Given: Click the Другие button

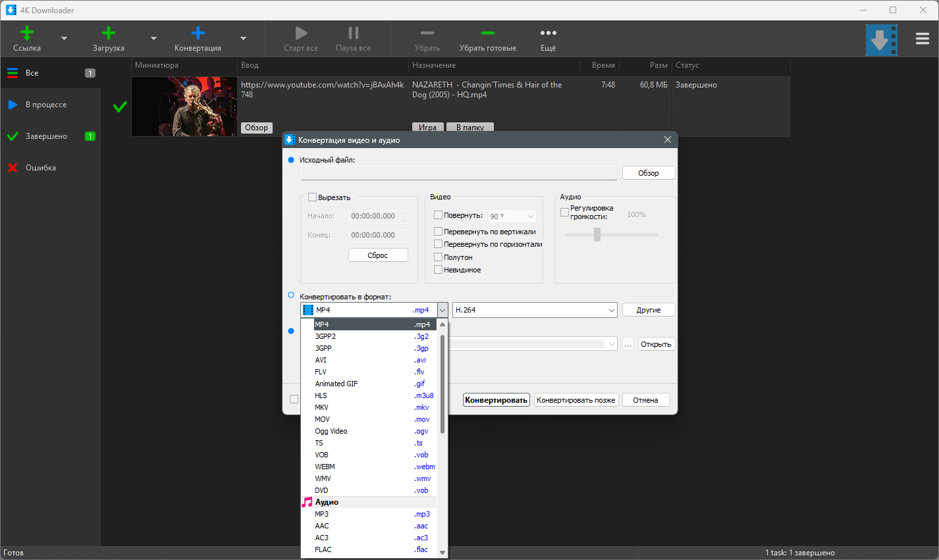Looking at the screenshot, I should coord(649,310).
